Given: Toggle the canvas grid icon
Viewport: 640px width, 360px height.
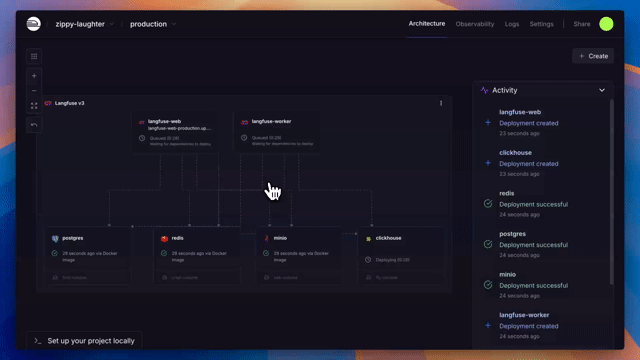Looking at the screenshot, I should [34, 56].
